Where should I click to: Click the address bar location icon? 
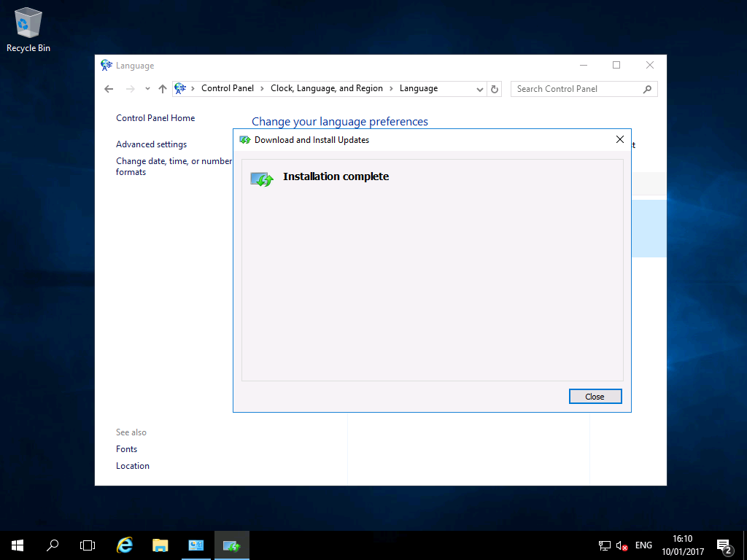pyautogui.click(x=180, y=88)
